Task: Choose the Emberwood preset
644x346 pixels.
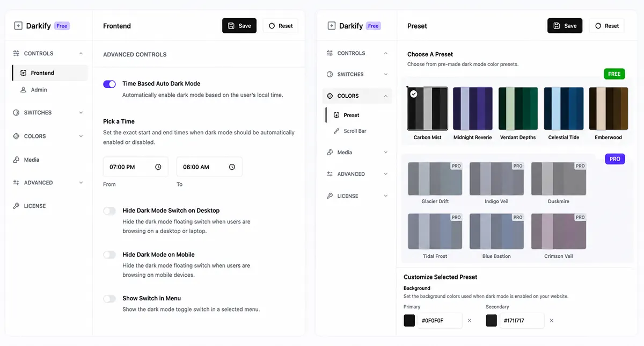Action: click(609, 109)
